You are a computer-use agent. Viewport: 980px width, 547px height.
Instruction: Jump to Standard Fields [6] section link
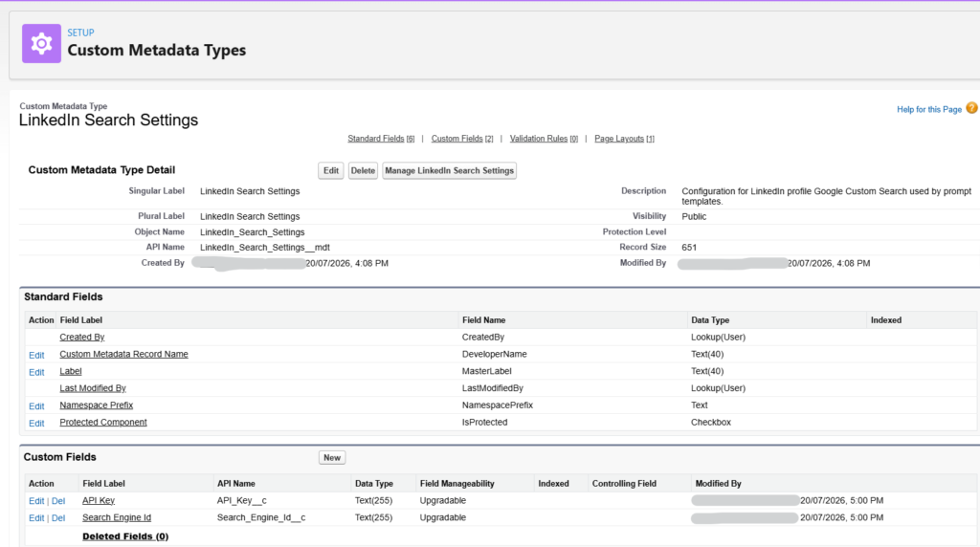click(381, 139)
